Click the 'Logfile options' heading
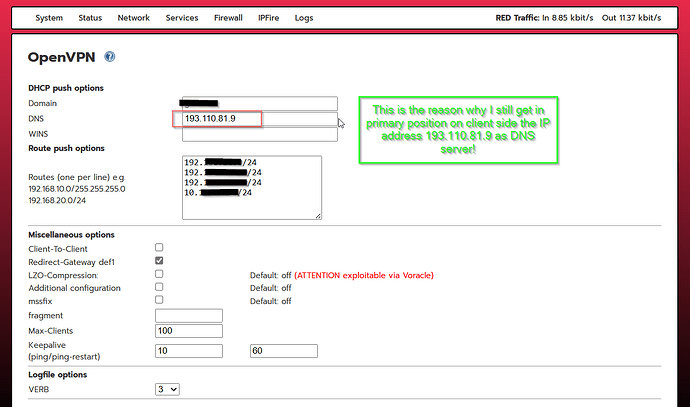Image resolution: width=690 pixels, height=407 pixels. tap(58, 375)
